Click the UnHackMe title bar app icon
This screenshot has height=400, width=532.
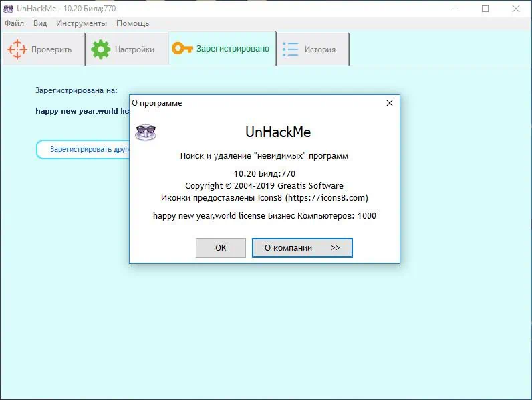click(8, 9)
